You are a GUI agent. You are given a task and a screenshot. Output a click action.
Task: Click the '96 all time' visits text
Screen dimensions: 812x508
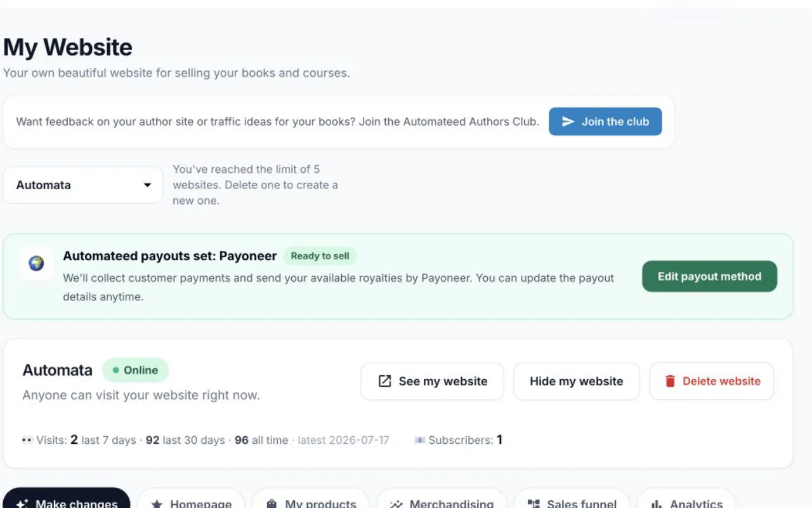point(261,440)
